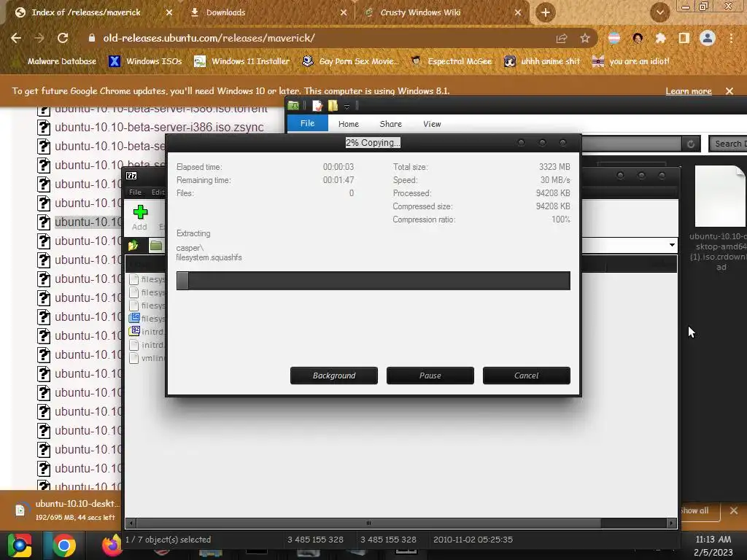Screen dimensions: 747x560
Task: Click the extraction progress bar
Action: (x=373, y=281)
